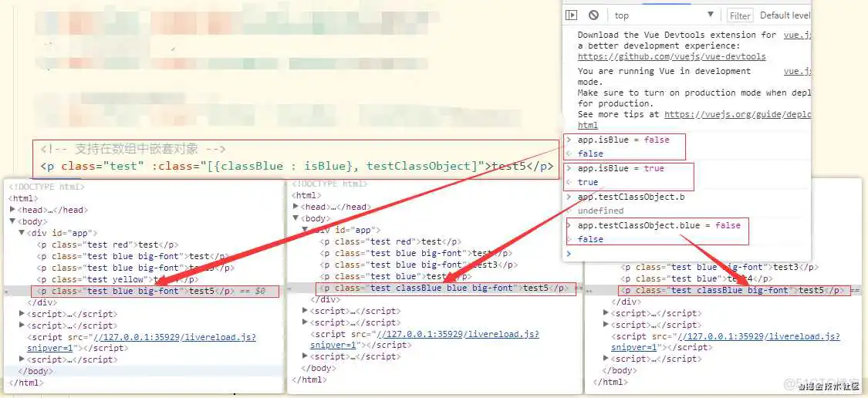Focus the console Filter input field
The height and width of the screenshot is (398, 868).
coord(740,15)
